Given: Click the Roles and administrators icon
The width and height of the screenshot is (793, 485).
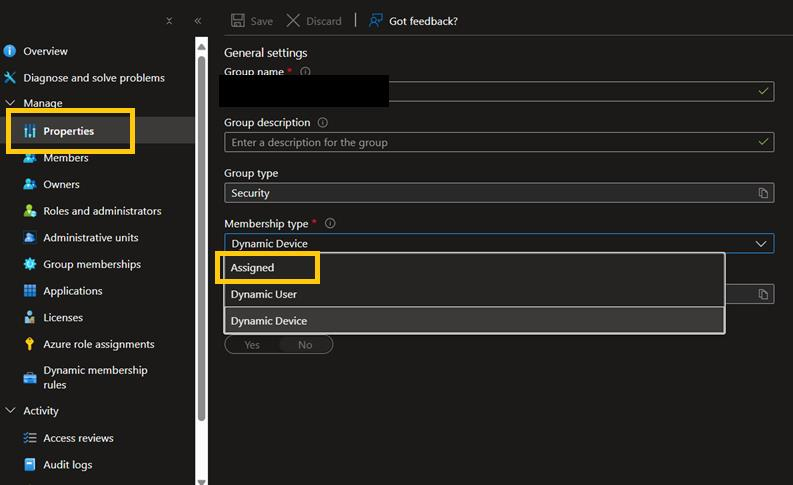Looking at the screenshot, I should point(30,211).
